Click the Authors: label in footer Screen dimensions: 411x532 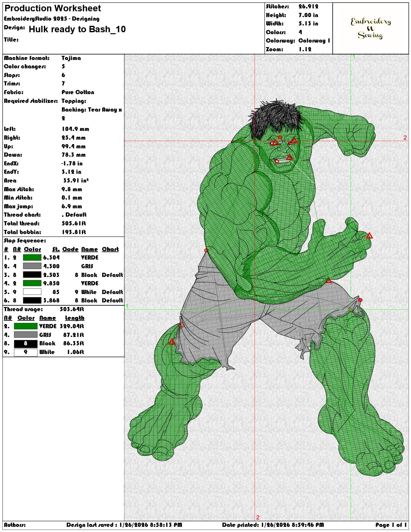click(15, 525)
